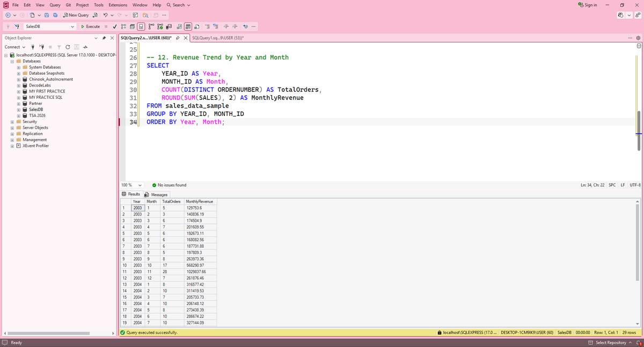Toggle Results to Grid output mode

pyautogui.click(x=188, y=26)
